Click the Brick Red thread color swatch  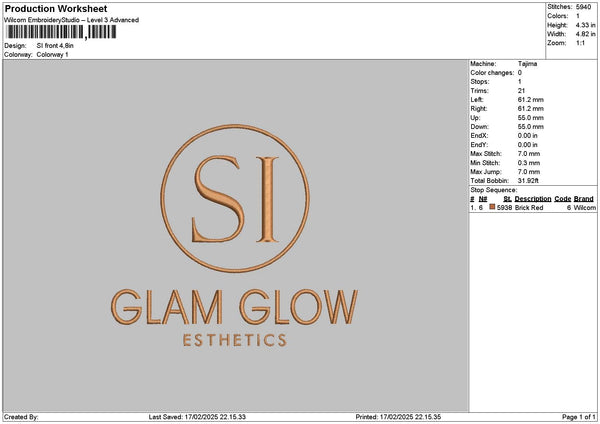tap(492, 207)
